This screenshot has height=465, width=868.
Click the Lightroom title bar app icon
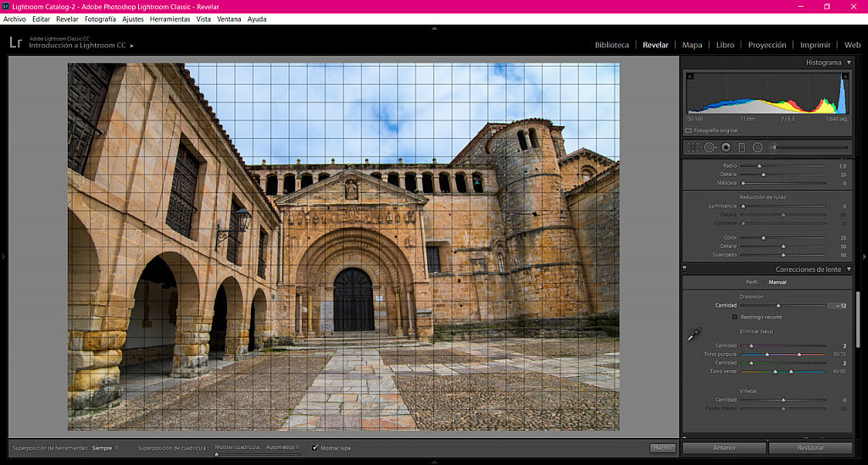pyautogui.click(x=6, y=7)
